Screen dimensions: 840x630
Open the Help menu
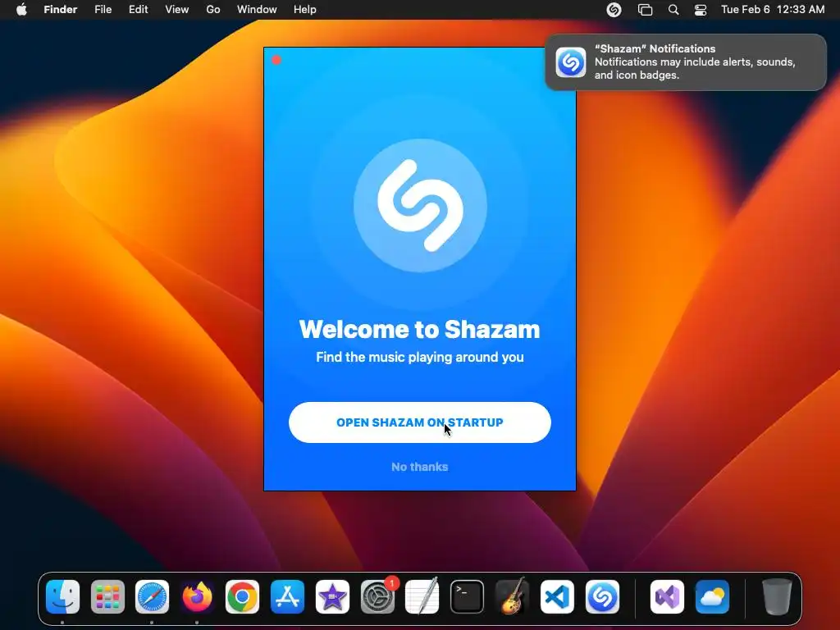(305, 10)
